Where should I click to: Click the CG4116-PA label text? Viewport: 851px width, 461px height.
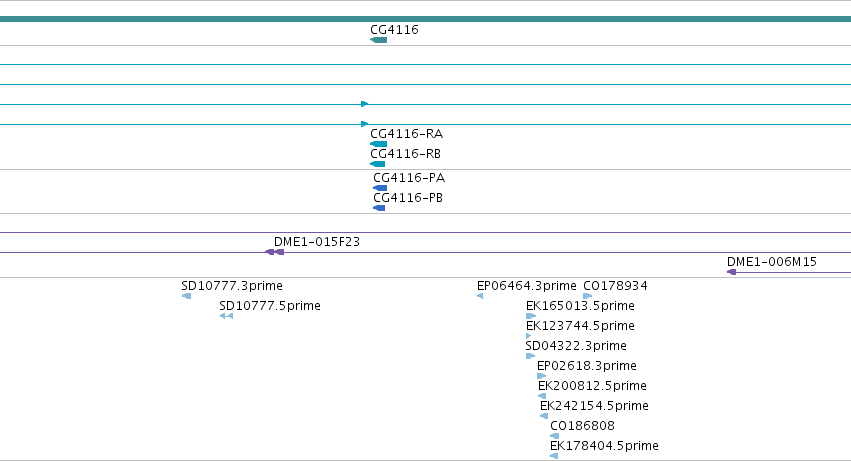(x=409, y=178)
